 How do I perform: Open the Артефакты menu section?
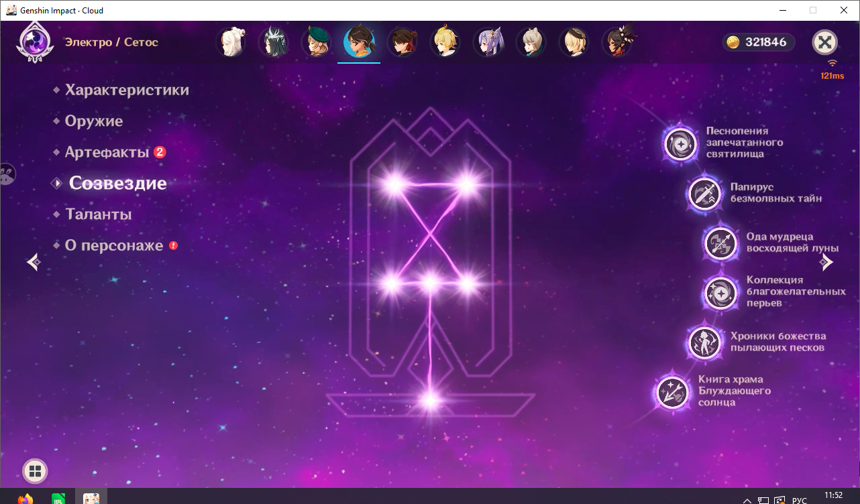107,152
